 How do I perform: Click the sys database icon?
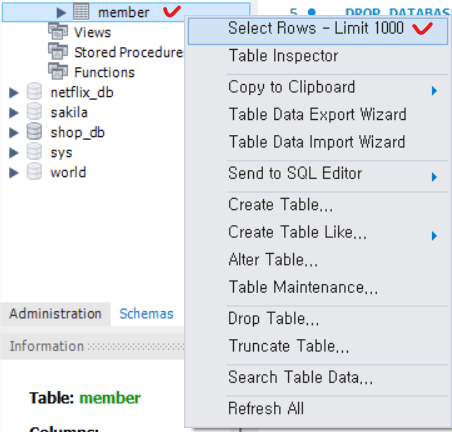point(34,152)
